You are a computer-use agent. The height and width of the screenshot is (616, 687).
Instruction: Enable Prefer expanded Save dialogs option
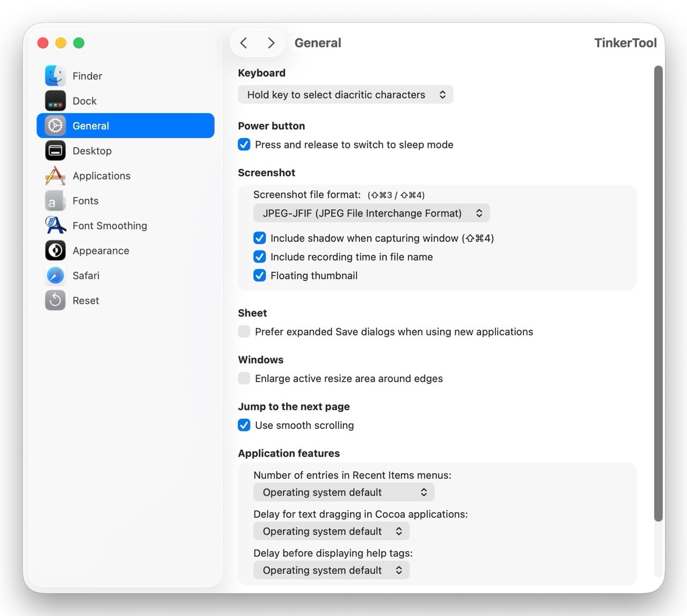point(244,332)
